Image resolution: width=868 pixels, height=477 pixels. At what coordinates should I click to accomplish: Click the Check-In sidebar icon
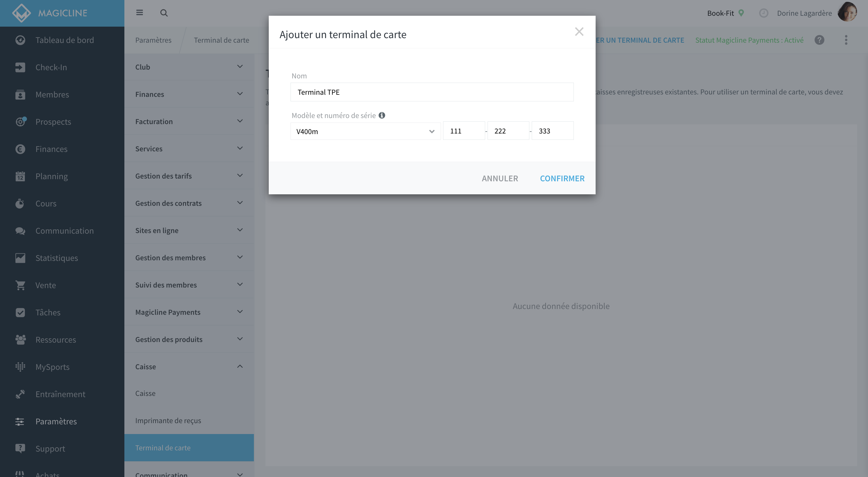point(20,67)
